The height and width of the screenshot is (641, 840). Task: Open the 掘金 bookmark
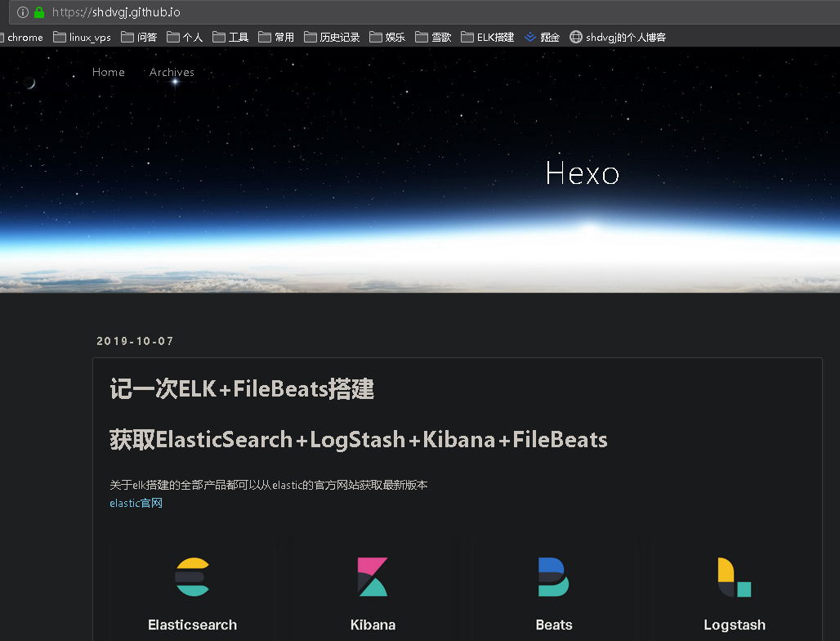point(543,37)
